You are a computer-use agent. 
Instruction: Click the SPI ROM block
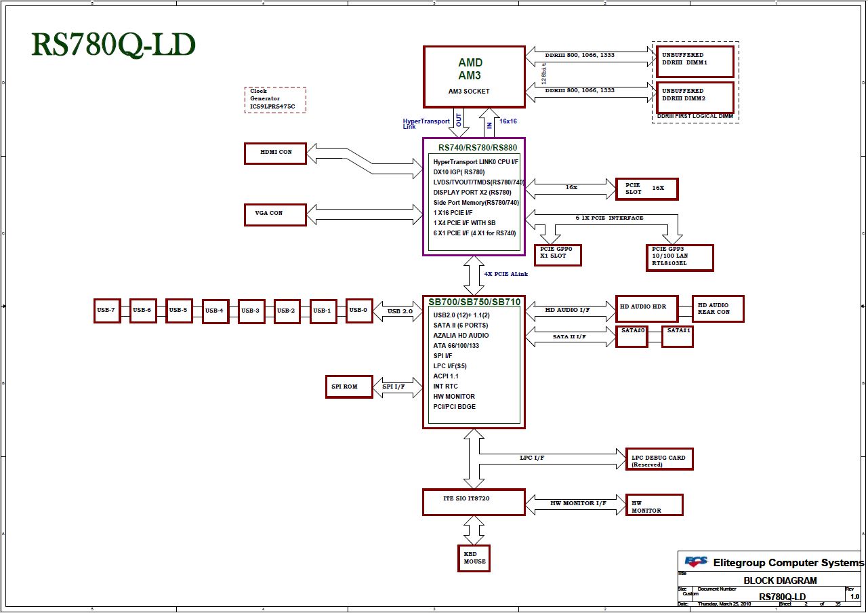pos(349,387)
